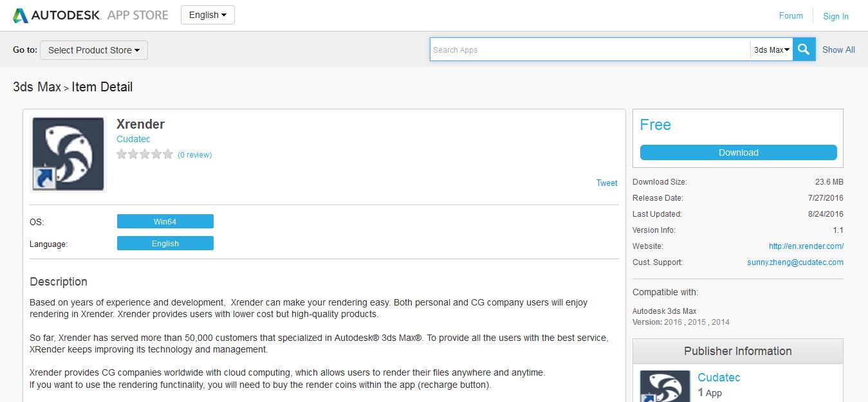This screenshot has height=402, width=868.
Task: Click the star rating for Xrender
Action: coord(145,154)
